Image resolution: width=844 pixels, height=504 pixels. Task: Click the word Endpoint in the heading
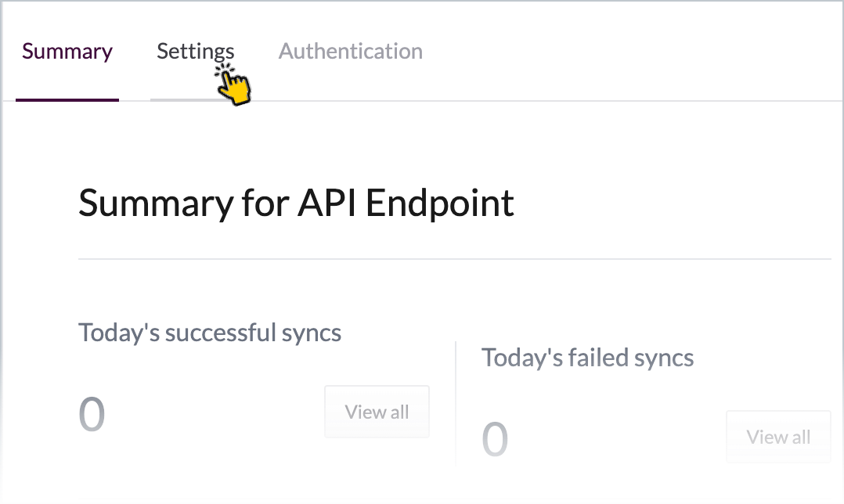tap(440, 203)
